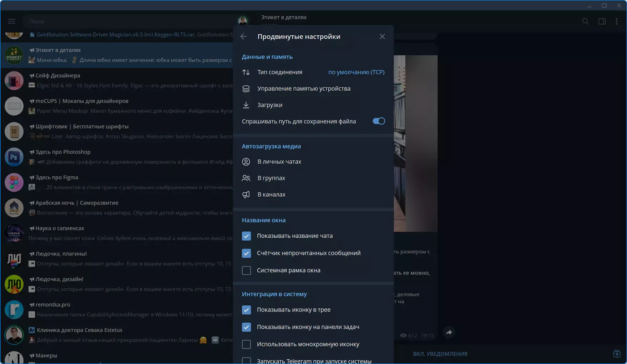Viewport: 627px width, 364px height.
Task: Disable Спрашивать путь для сохранения файла switch
Action: 379,121
